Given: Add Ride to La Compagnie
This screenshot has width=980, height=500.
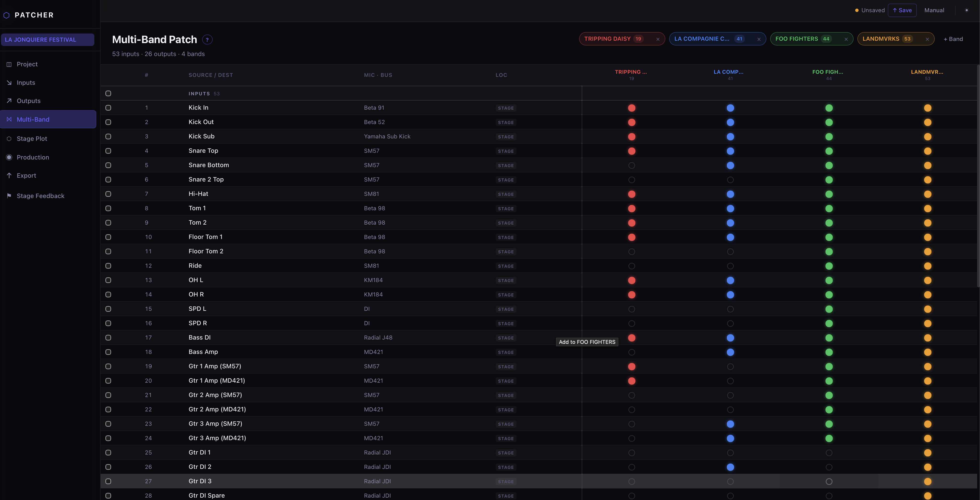Looking at the screenshot, I should pyautogui.click(x=730, y=266).
